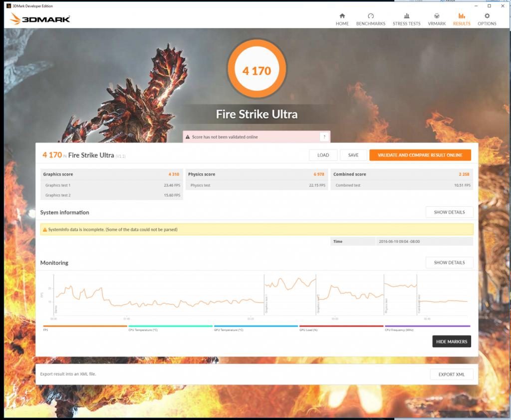Open the STRESS TESTS section
The height and width of the screenshot is (420, 511).
click(406, 19)
